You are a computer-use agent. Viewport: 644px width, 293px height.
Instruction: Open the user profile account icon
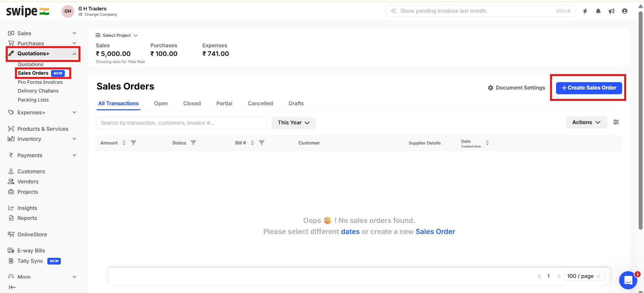625,11
